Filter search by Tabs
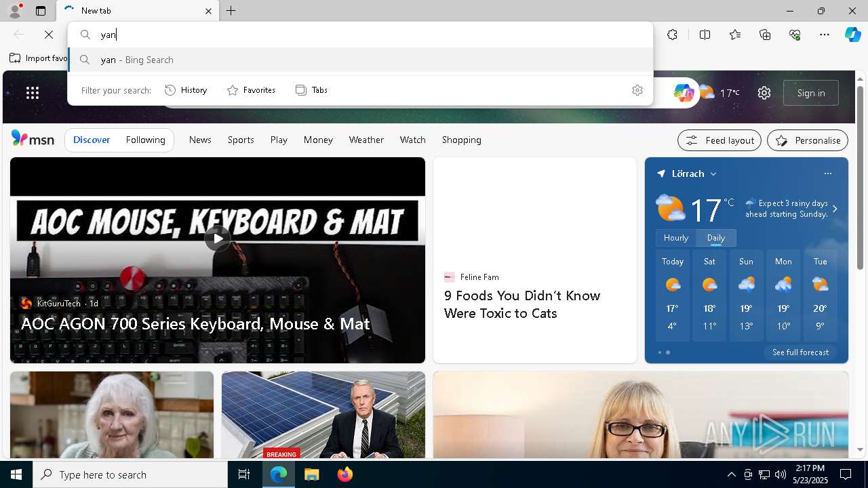 (x=311, y=90)
